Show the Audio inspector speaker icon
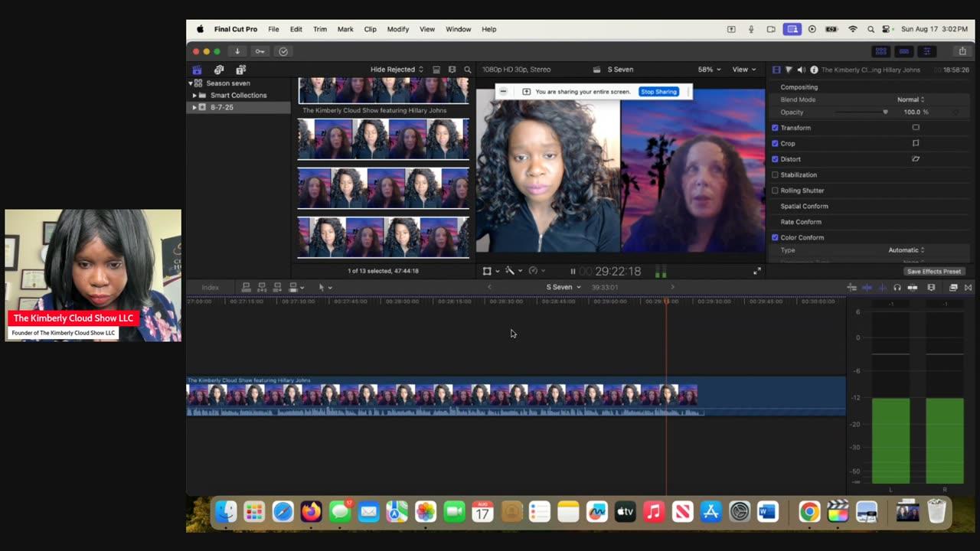Screen dimensions: 980x551 coord(801,70)
